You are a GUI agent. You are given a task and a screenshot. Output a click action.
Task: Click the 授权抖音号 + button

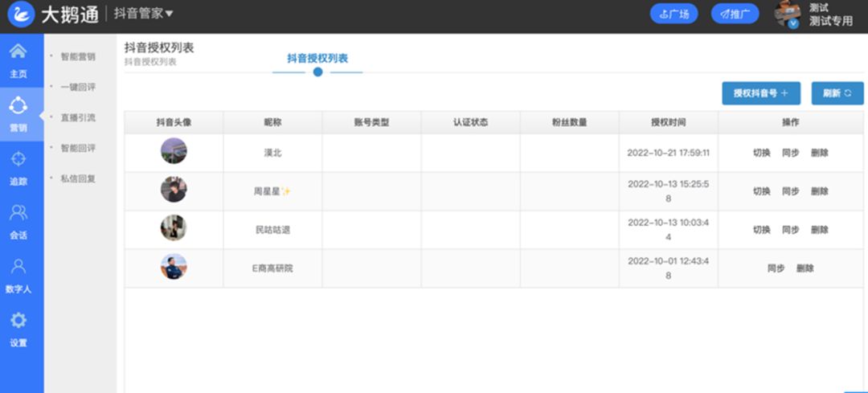pos(761,93)
